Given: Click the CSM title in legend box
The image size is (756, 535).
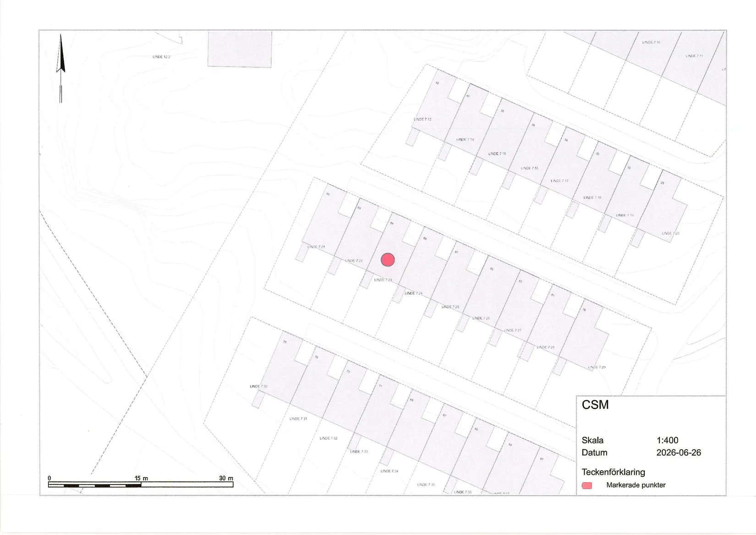Looking at the screenshot, I should (595, 405).
